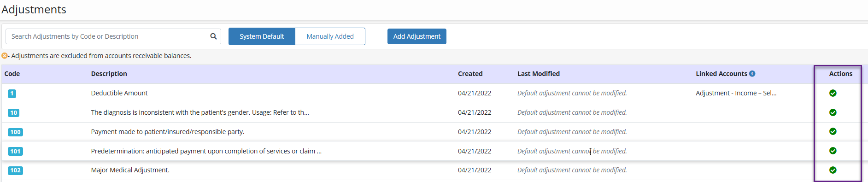Open code badge 100

pyautogui.click(x=15, y=132)
